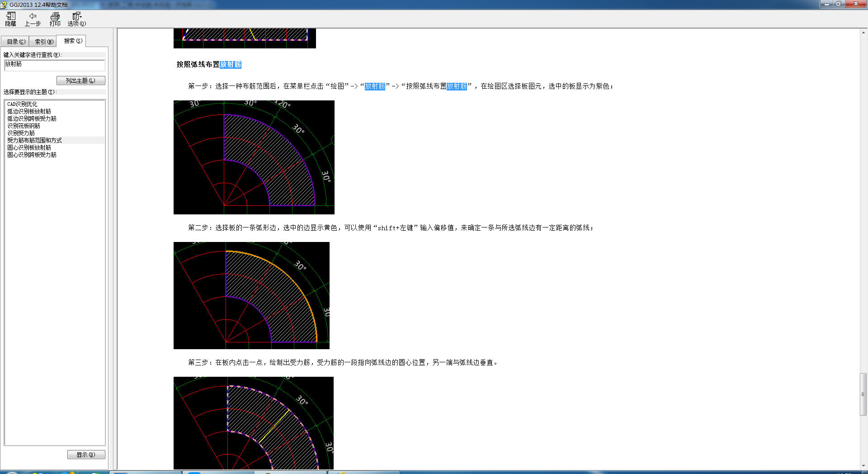
Task: Click the 第三步 paragraph text
Action: [x=344, y=363]
